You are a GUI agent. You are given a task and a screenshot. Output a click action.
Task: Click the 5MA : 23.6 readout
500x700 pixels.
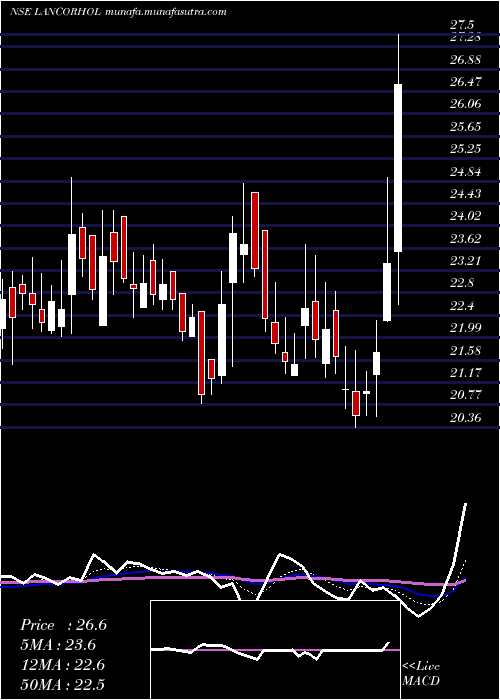pos(58,645)
